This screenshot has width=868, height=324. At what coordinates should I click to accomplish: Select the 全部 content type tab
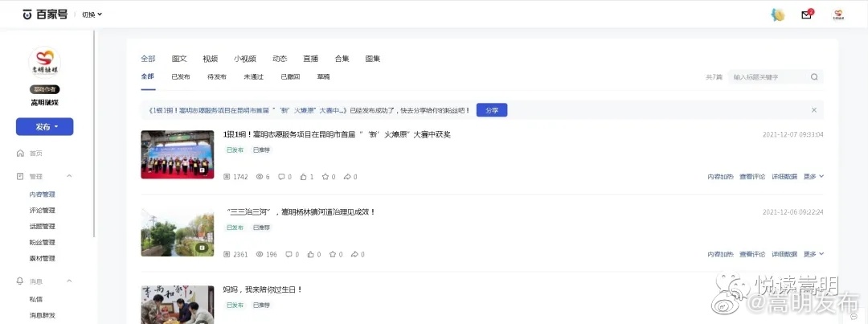pyautogui.click(x=149, y=59)
